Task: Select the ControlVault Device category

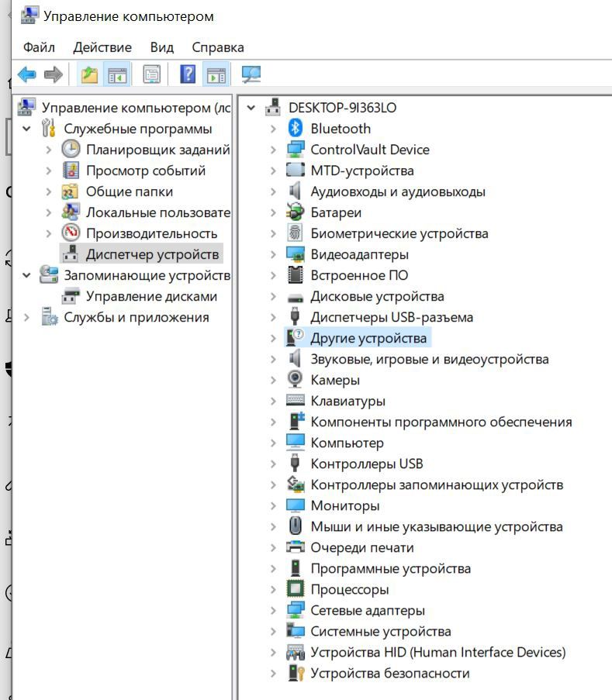Action: tap(370, 150)
